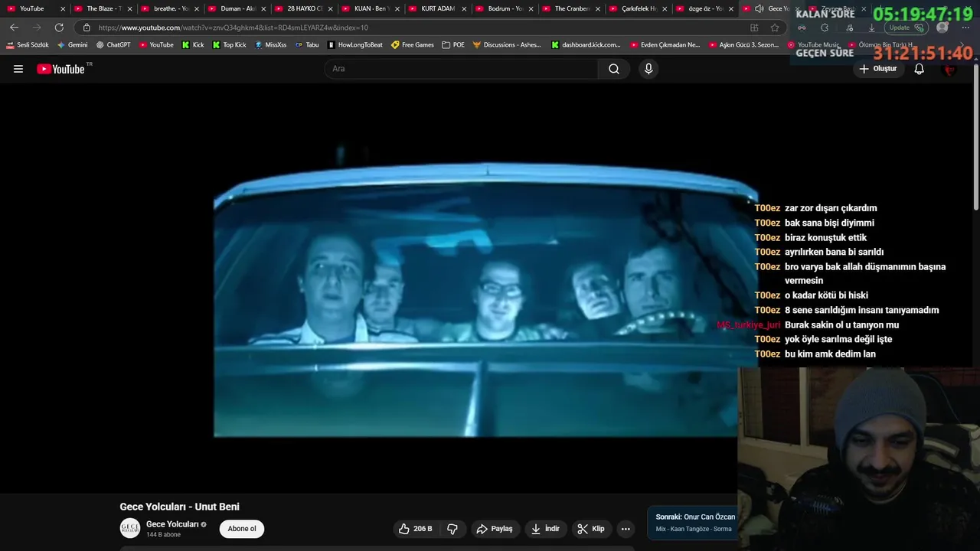Open the YouTube hamburger guide menu
The height and width of the screenshot is (551, 980).
(x=18, y=69)
